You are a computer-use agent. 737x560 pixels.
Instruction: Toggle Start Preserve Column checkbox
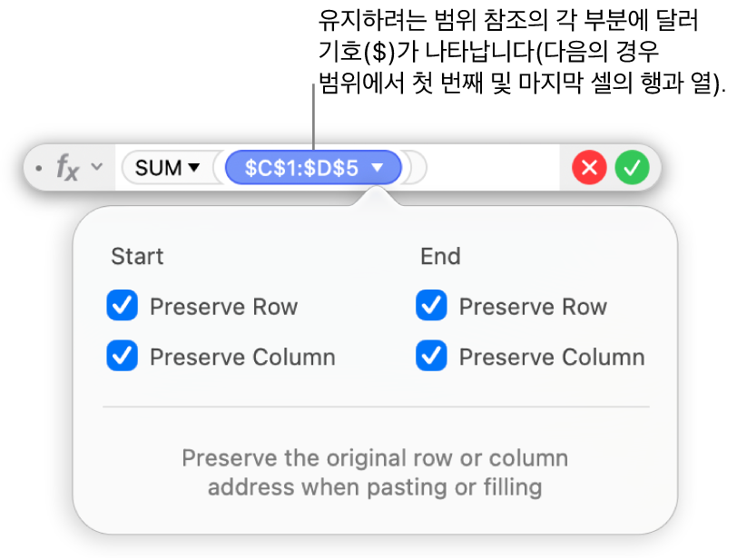(x=123, y=357)
